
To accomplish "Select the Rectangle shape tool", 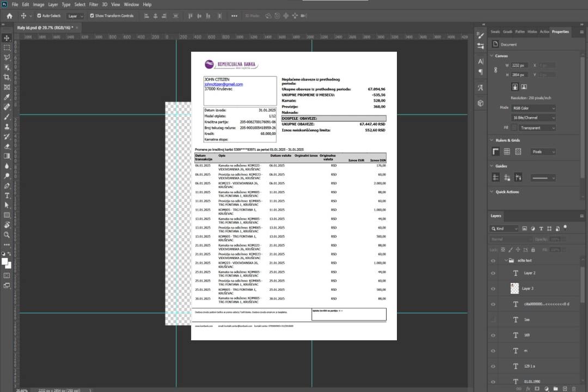I will click(7, 215).
